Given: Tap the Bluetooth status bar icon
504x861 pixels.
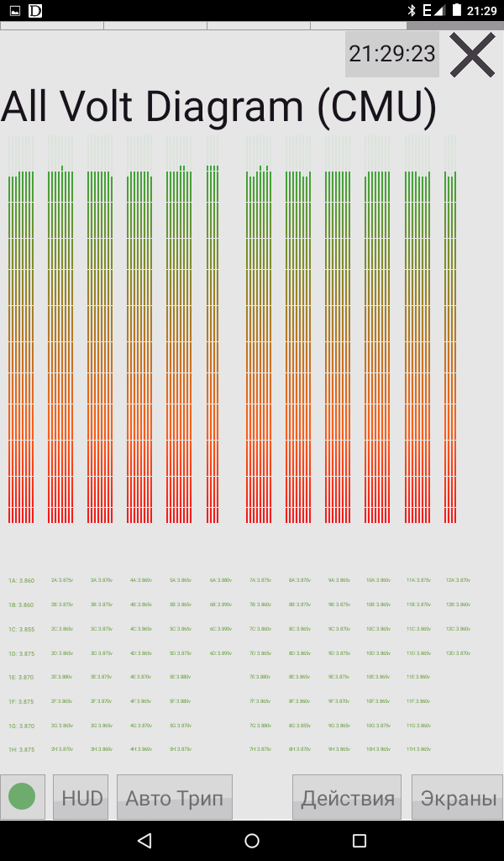Looking at the screenshot, I should click(412, 10).
